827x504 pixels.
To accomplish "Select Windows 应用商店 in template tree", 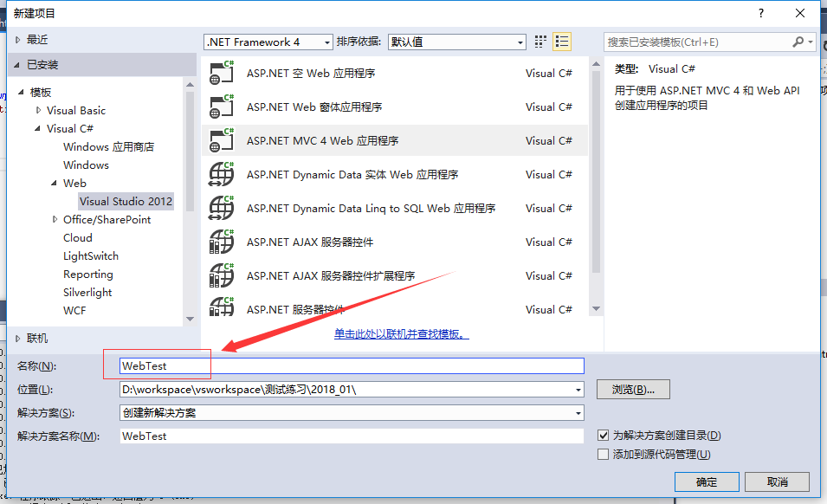I will point(108,146).
